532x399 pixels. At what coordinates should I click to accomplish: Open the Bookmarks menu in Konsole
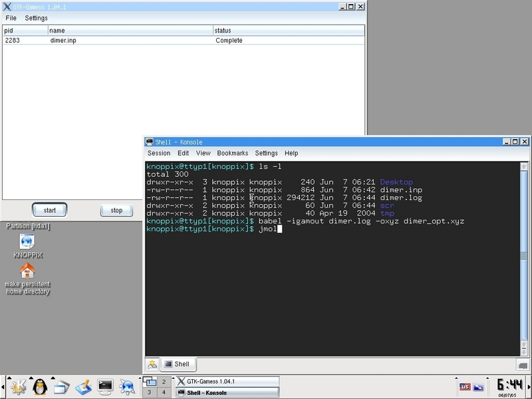[x=232, y=153]
